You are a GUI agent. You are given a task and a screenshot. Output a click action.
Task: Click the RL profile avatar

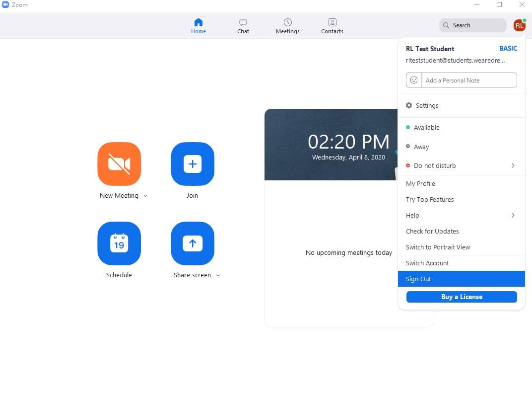pyautogui.click(x=519, y=25)
